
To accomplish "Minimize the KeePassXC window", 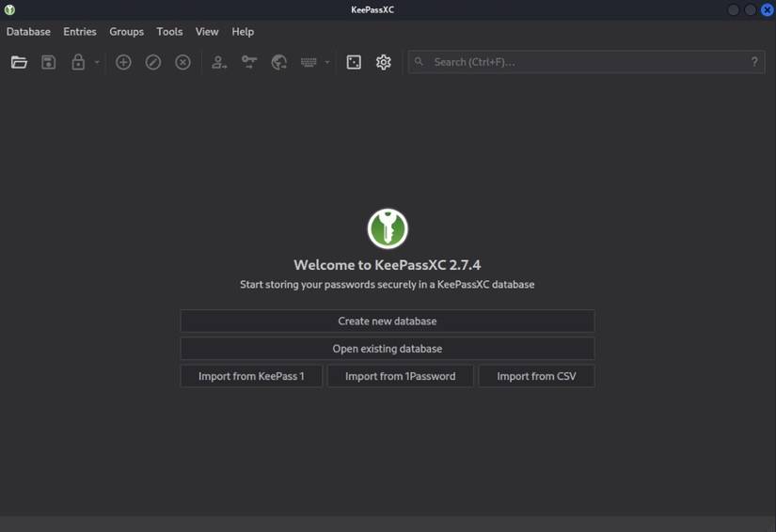I will point(734,10).
